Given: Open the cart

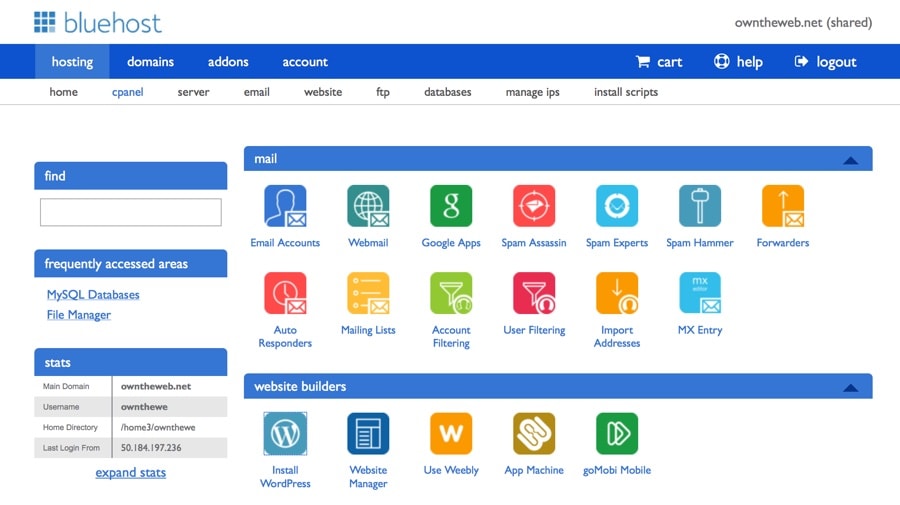Looking at the screenshot, I should (x=659, y=61).
